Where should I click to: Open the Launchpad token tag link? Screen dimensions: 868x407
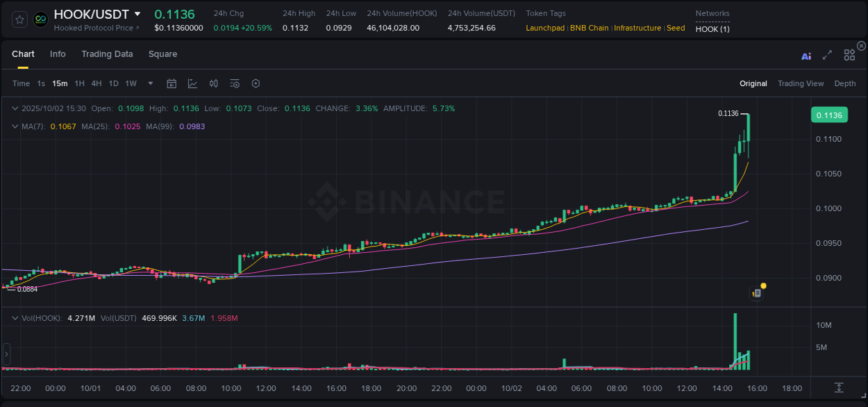[545, 28]
